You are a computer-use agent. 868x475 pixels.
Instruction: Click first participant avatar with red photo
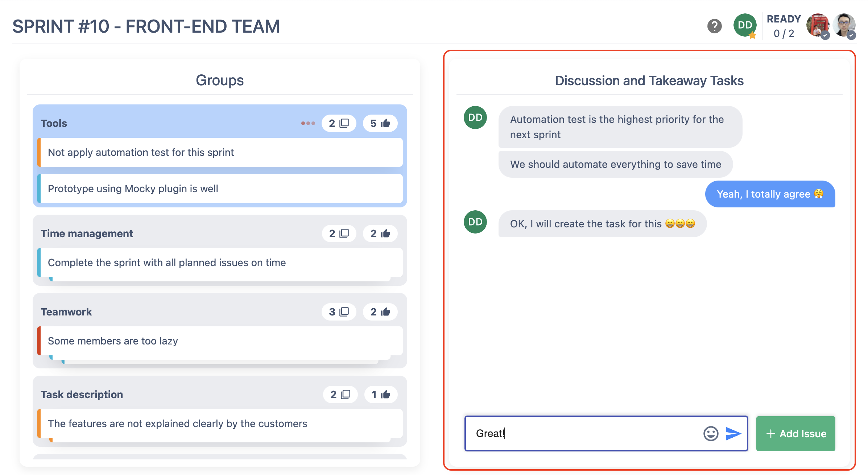coord(817,25)
